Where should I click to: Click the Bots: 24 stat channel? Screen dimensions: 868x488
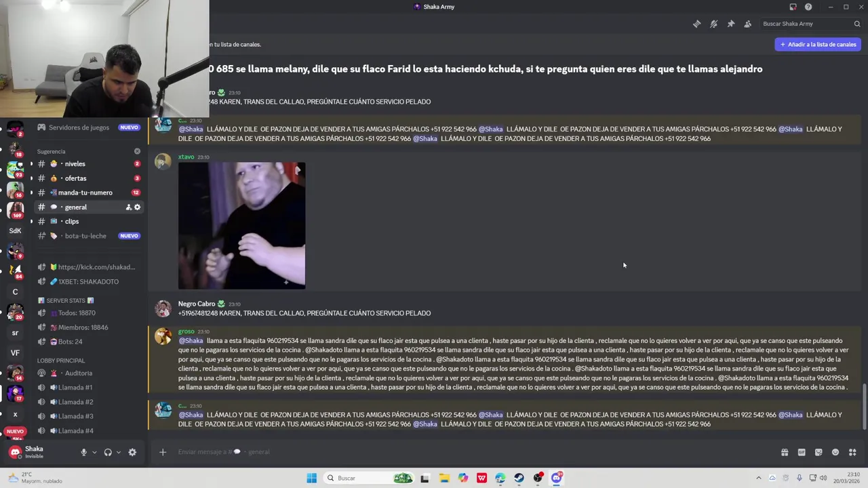(x=88, y=342)
